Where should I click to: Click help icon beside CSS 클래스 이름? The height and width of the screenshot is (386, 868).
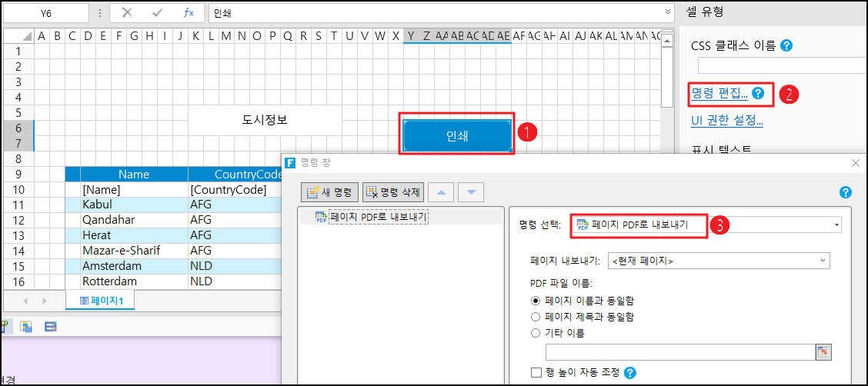coord(786,45)
